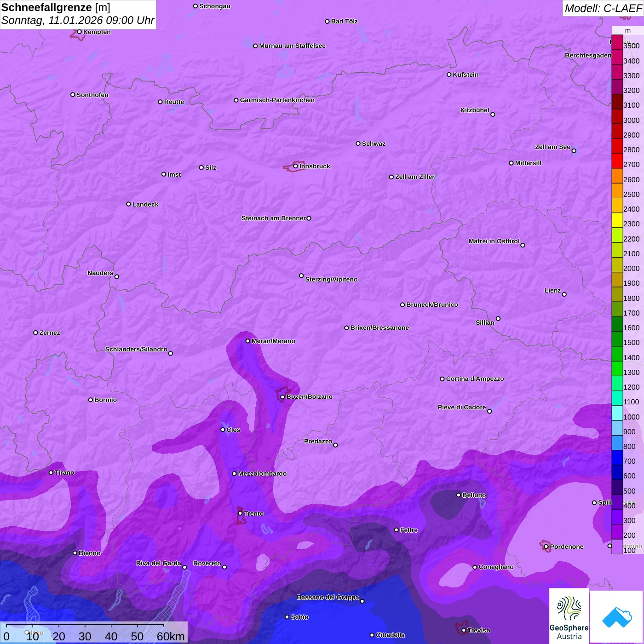The height and width of the screenshot is (644, 644).
Task: Click the Bienno label
Action: click(89, 553)
